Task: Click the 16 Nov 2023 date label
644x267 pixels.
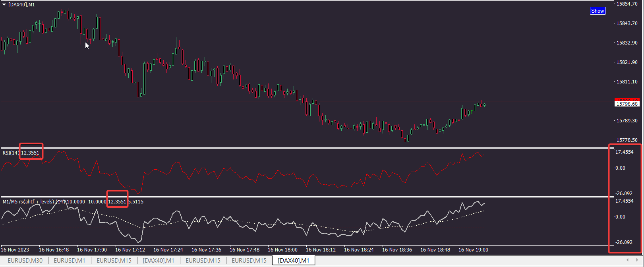Action: click(15, 250)
